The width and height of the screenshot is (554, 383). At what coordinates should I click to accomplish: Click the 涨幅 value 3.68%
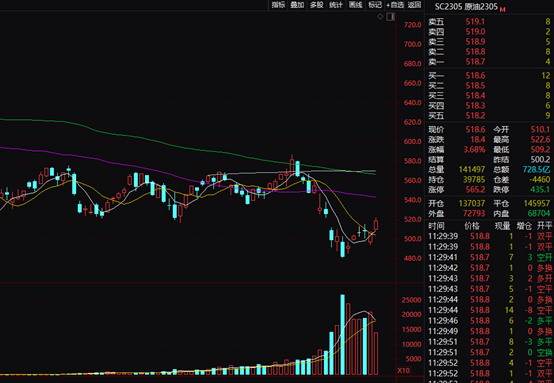pos(474,150)
